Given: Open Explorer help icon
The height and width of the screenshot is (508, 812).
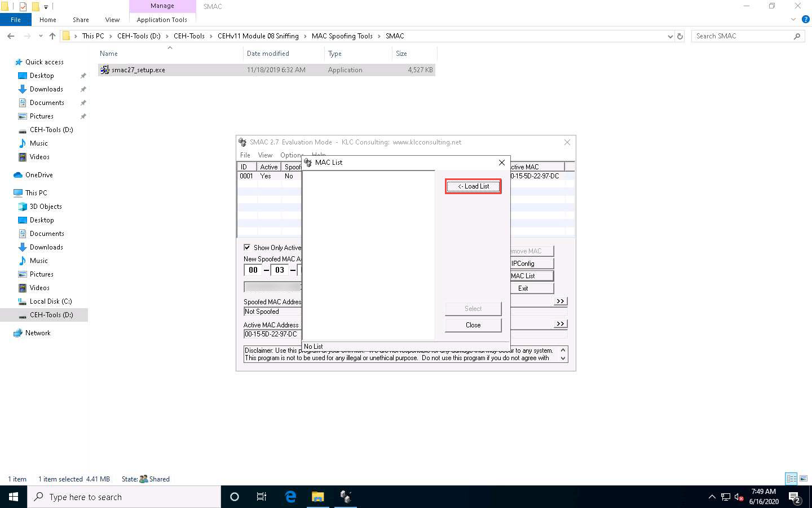Looking at the screenshot, I should pos(806,19).
